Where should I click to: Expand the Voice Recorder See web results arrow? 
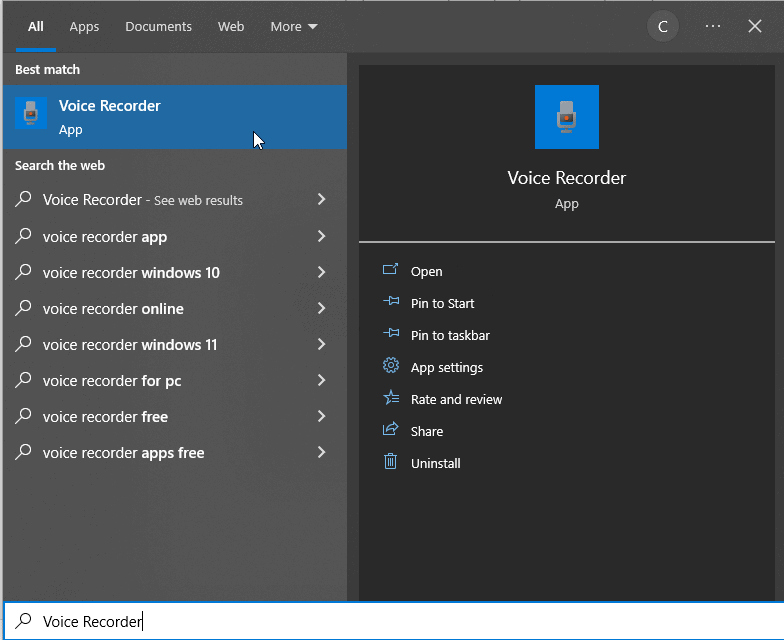point(322,200)
